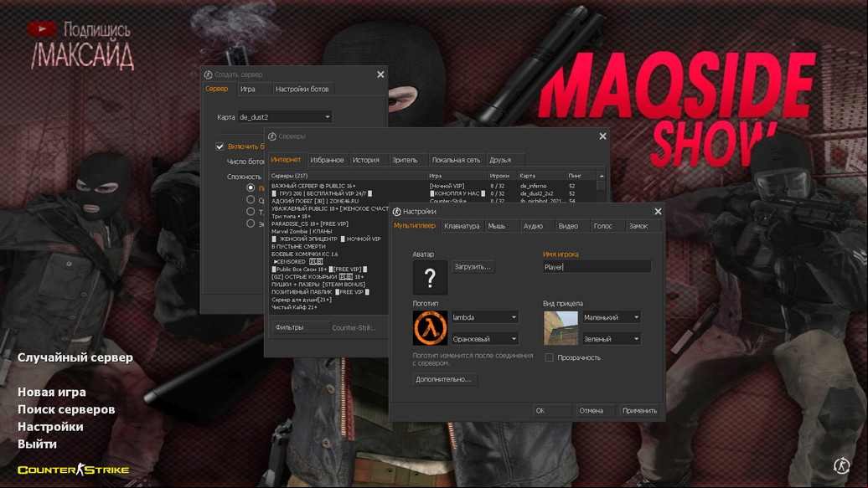Screen dimensions: 868x488
Task: Click the orange lambda logo preview
Action: pos(430,327)
